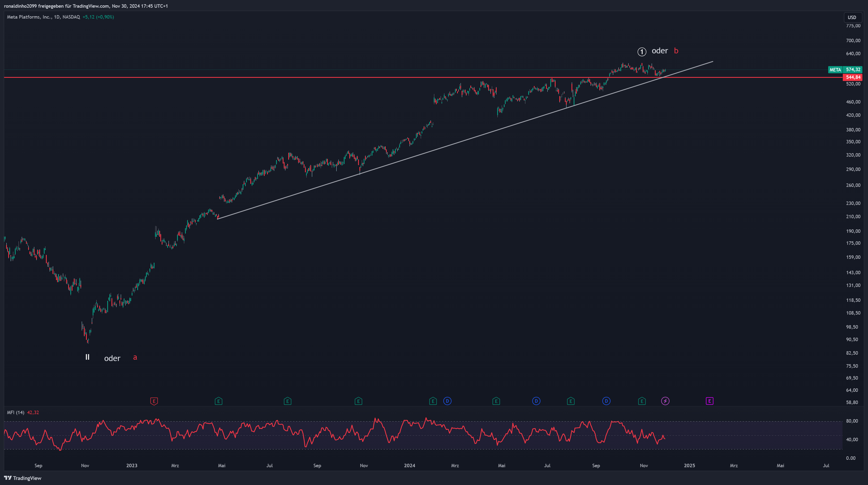
Task: Click the 2025 label on the time axis
Action: click(689, 465)
